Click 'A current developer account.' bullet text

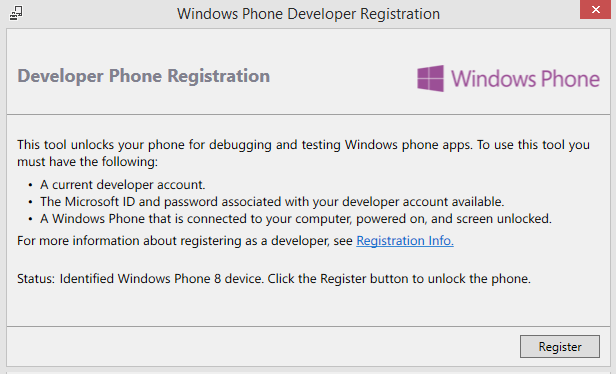(123, 185)
